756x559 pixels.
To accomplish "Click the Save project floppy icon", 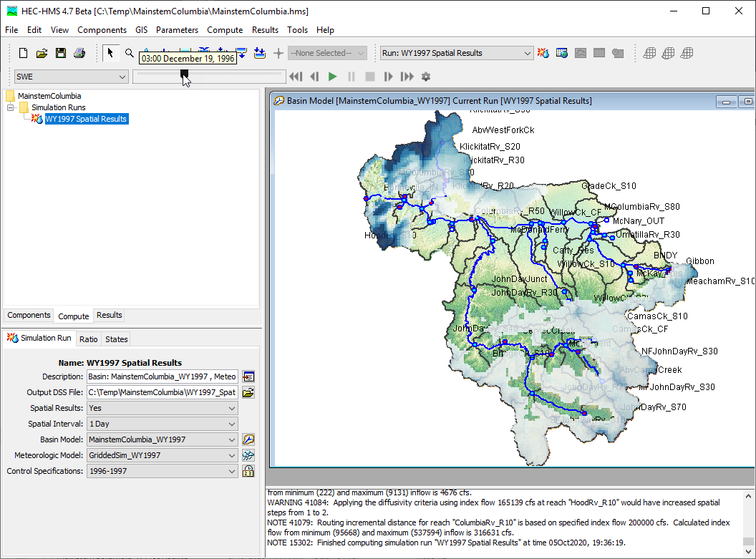I will pos(61,53).
